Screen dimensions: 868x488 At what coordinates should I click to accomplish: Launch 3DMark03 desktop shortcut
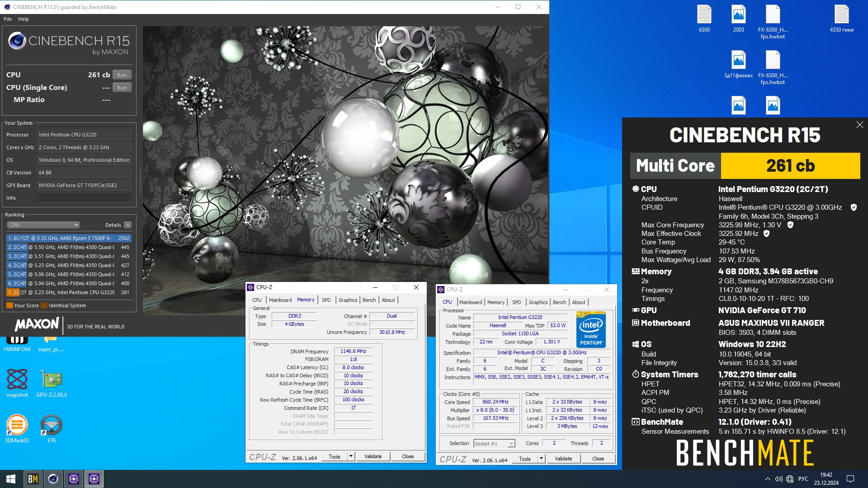[x=17, y=429]
